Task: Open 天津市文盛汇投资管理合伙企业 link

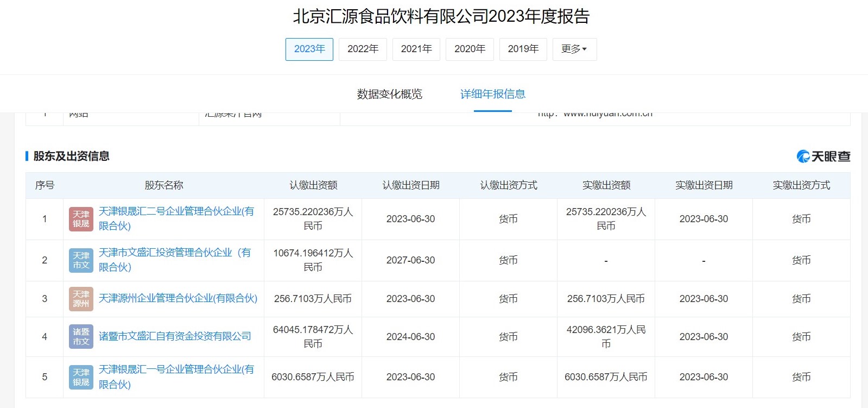Action: (175, 260)
